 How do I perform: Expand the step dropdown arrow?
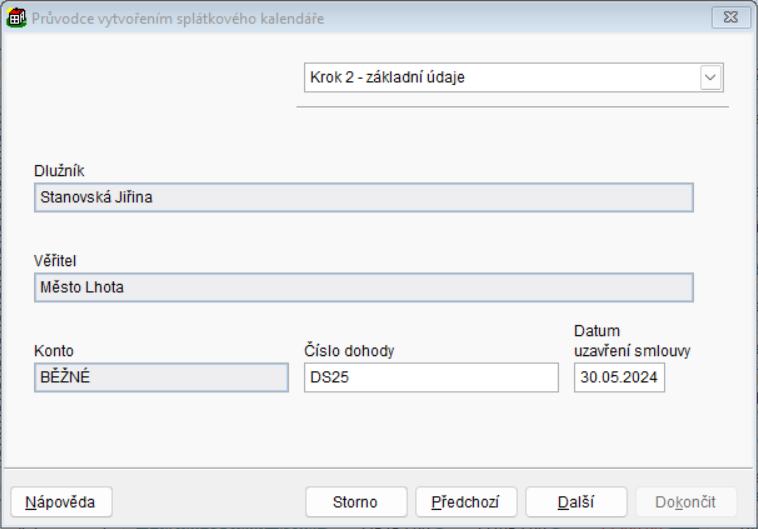click(711, 77)
